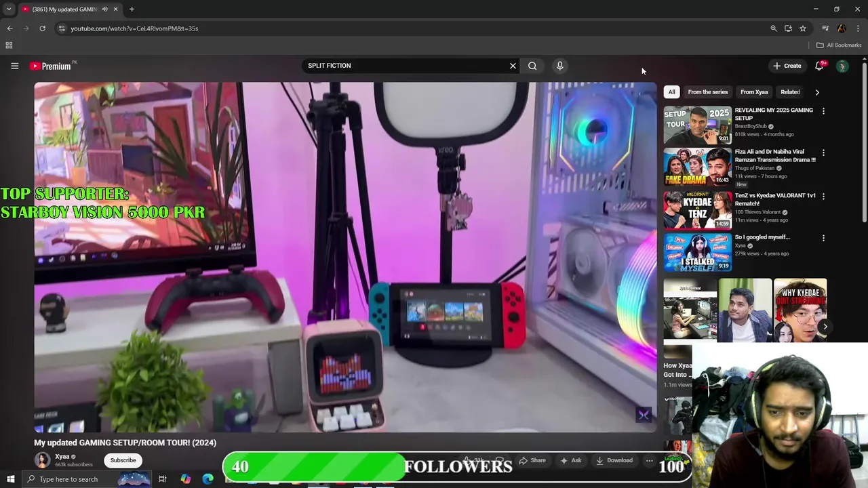Open Xyaa channel avatar
The height and width of the screenshot is (488, 868).
(43, 460)
